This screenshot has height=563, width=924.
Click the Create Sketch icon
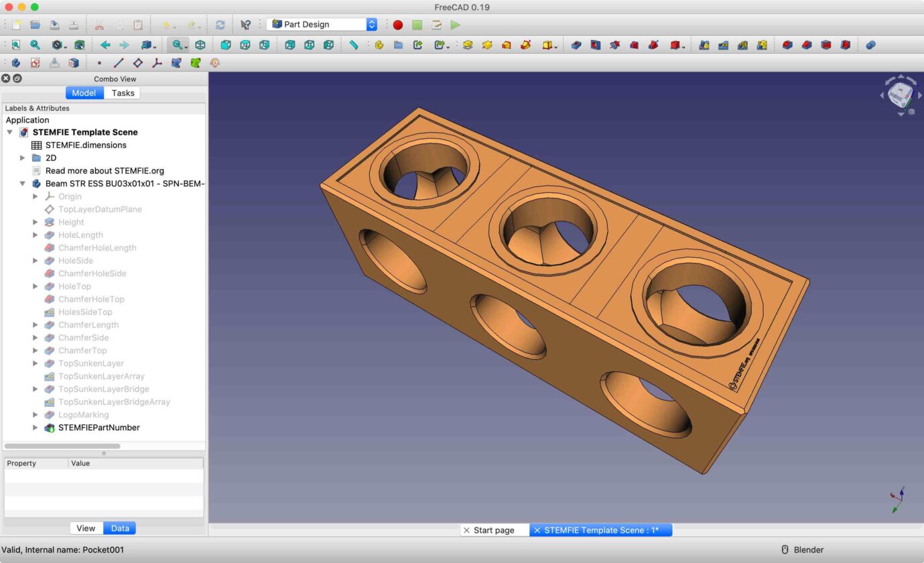click(35, 63)
